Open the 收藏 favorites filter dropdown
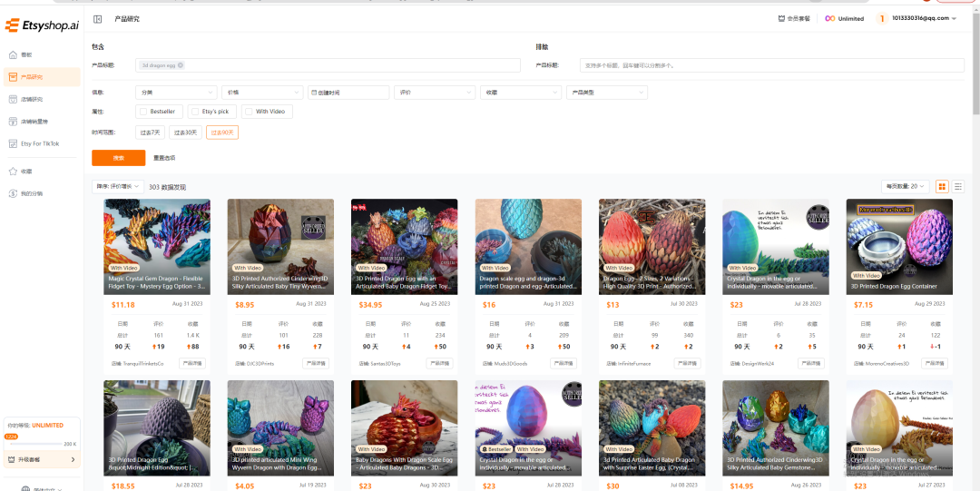The width and height of the screenshot is (980, 491). tap(521, 93)
